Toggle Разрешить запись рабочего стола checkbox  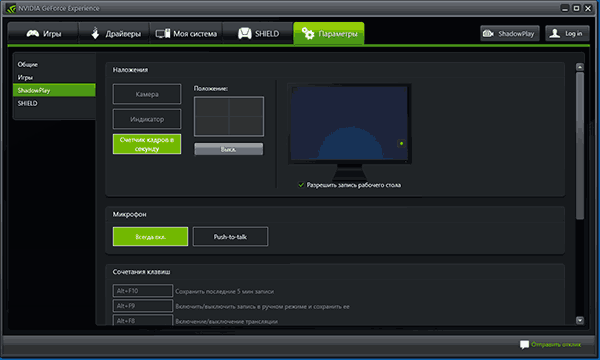click(x=301, y=185)
